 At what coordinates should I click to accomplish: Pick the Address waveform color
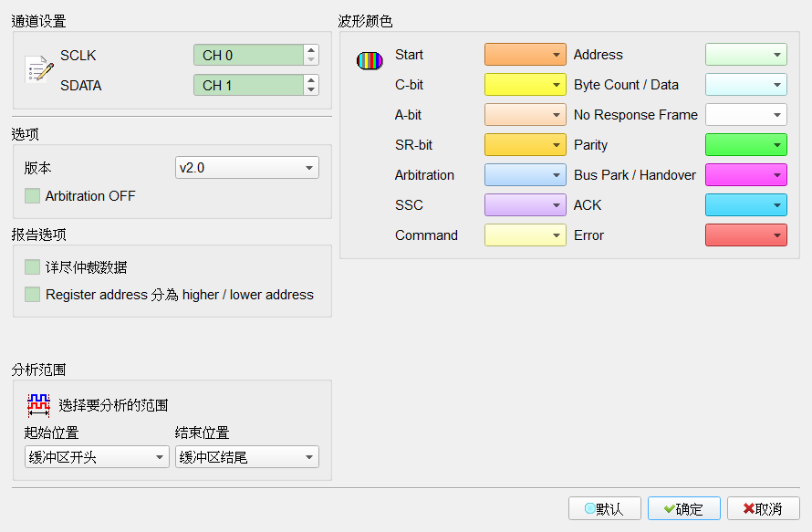746,55
